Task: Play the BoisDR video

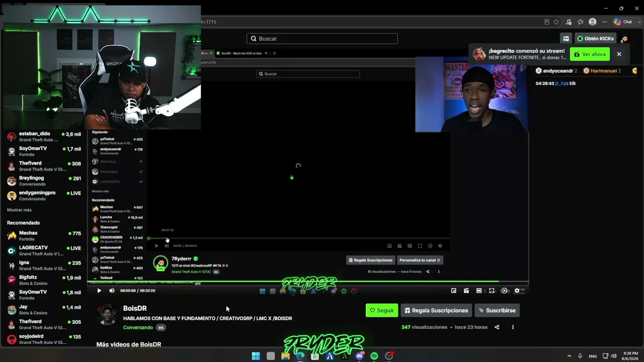Action: [99, 291]
